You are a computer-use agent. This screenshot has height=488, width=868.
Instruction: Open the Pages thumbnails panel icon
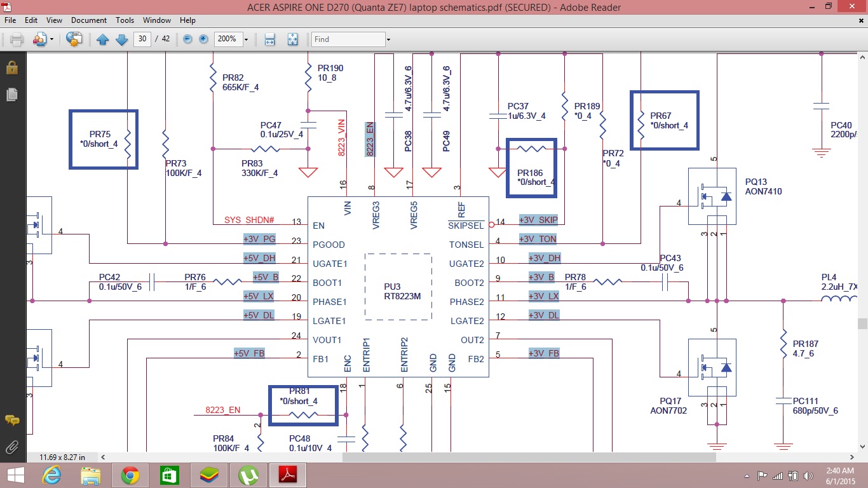click(x=12, y=94)
